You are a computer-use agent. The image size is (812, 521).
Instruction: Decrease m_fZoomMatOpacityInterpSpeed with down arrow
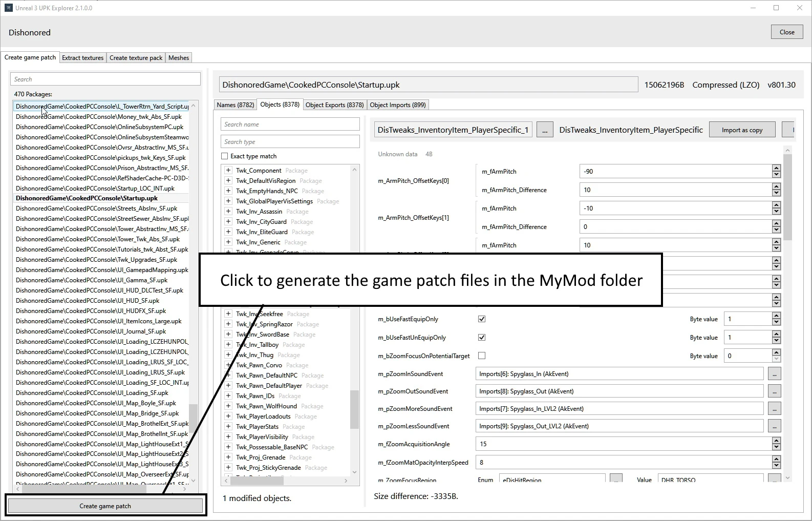[x=777, y=466]
